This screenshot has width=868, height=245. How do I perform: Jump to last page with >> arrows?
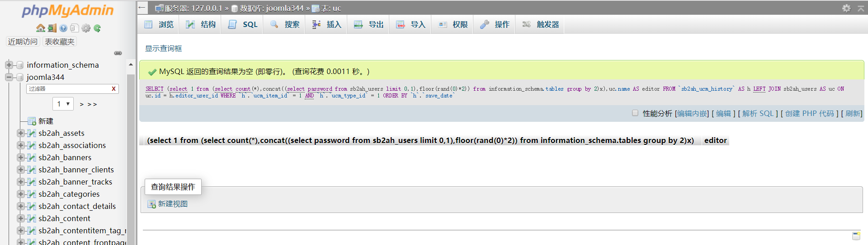[x=92, y=104]
